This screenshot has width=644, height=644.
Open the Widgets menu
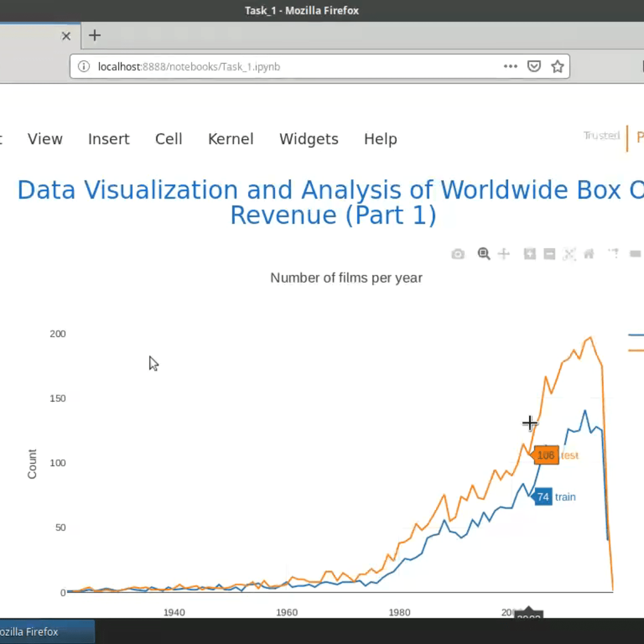click(x=309, y=139)
